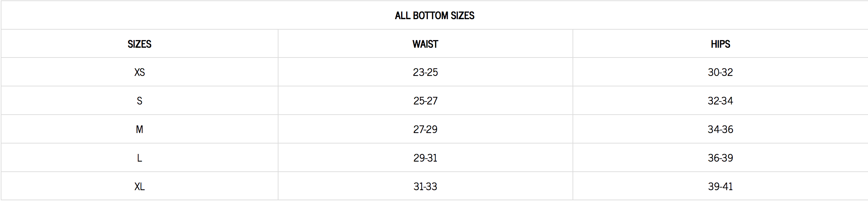
Task: Select waist value 25-27
Action: [x=425, y=101]
